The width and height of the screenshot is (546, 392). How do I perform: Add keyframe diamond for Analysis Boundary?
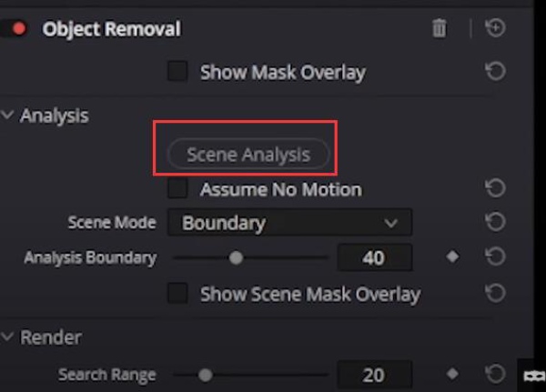pos(452,256)
